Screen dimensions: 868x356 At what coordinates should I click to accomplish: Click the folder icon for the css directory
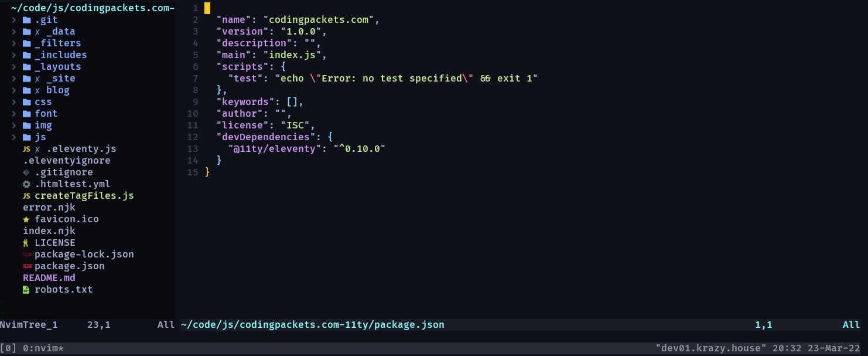(26, 102)
